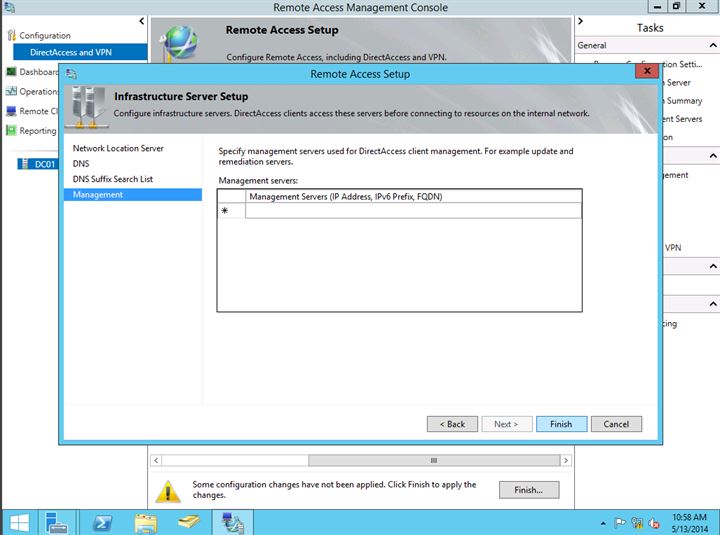
Task: Open Configuration node in console
Action: tap(45, 35)
